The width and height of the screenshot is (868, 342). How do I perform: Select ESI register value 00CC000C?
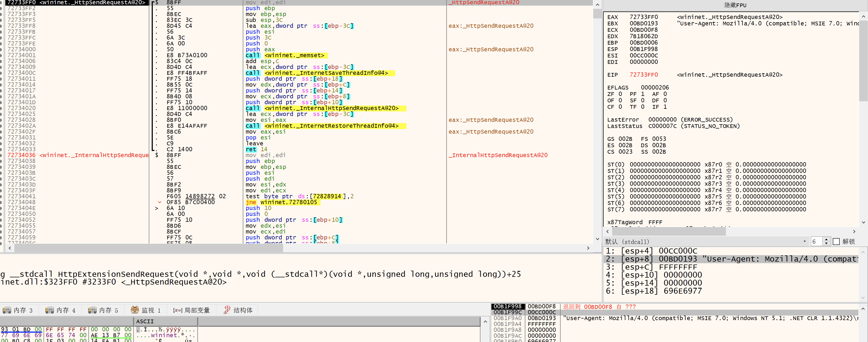click(644, 55)
